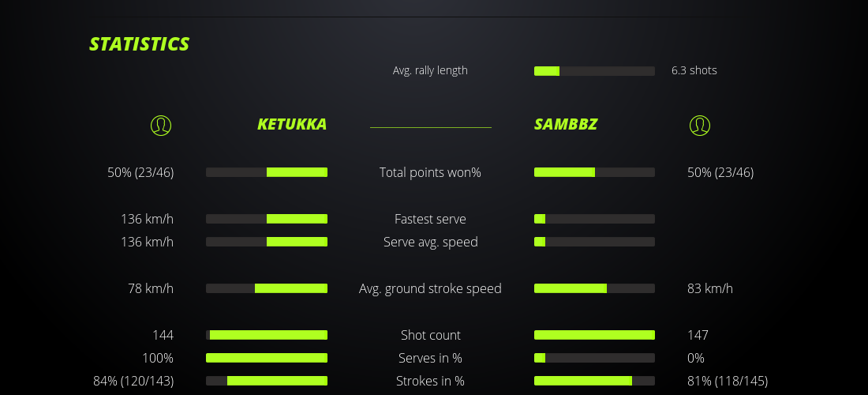The height and width of the screenshot is (395, 868).
Task: Click Ketukka's 84% (120/143) strokes value
Action: (133, 381)
